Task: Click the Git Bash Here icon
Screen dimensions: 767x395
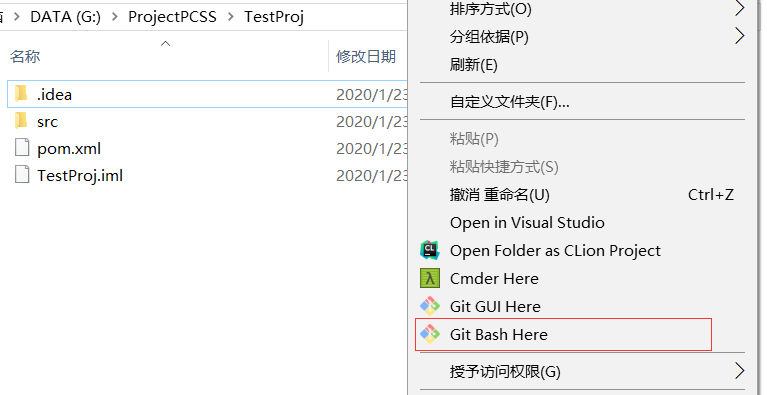Action: click(429, 334)
